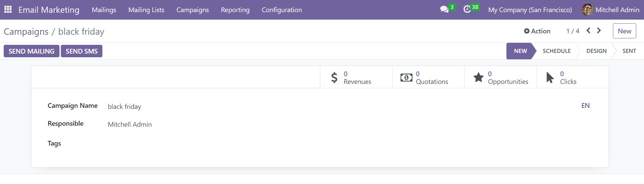
Task: Open My Company (San Francisco) switcher
Action: pyautogui.click(x=530, y=10)
